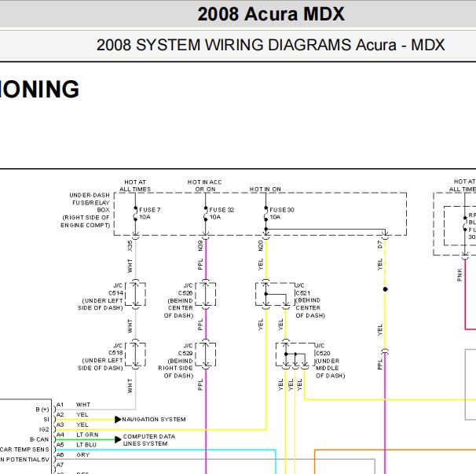476x474 pixels.
Task: Select the "J/C C521" junction connector label
Action: 302,289
